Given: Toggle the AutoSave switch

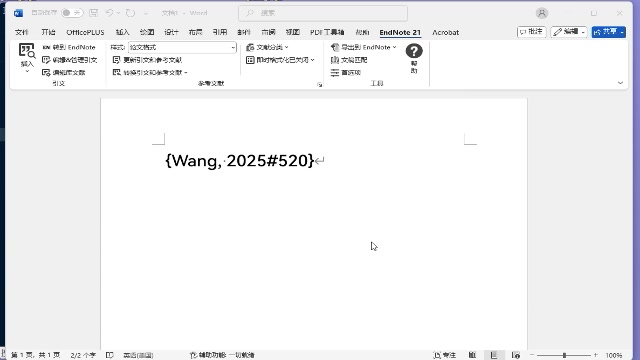Looking at the screenshot, I should pyautogui.click(x=72, y=13).
